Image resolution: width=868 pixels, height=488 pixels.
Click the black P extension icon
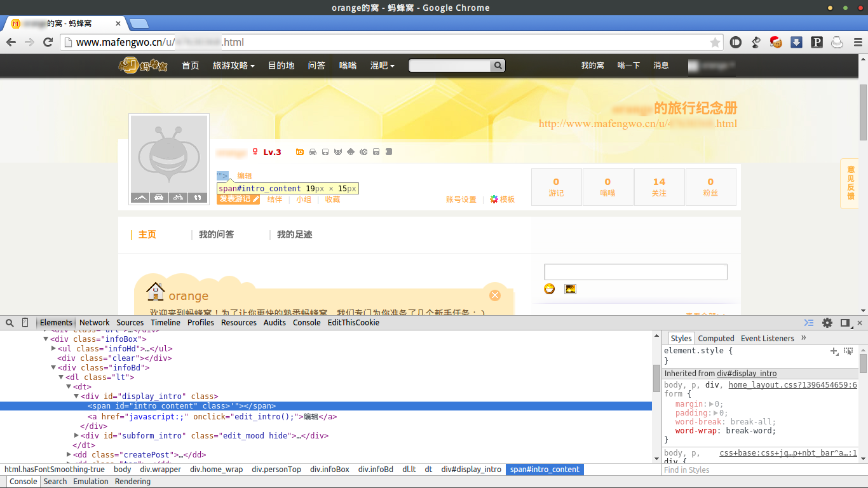click(x=817, y=43)
